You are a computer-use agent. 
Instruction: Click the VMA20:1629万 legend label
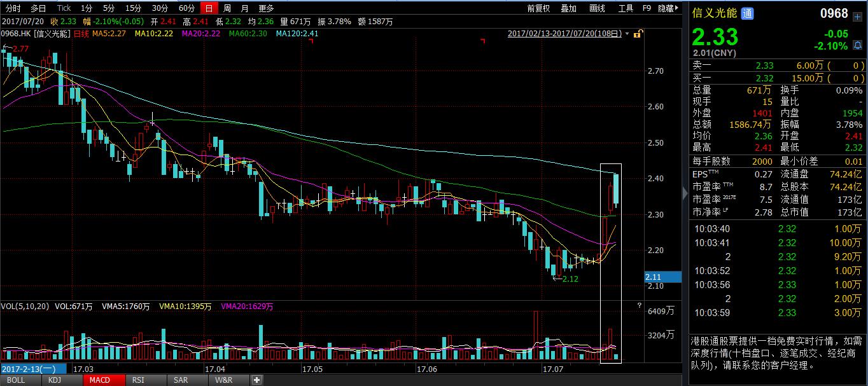[x=247, y=307]
